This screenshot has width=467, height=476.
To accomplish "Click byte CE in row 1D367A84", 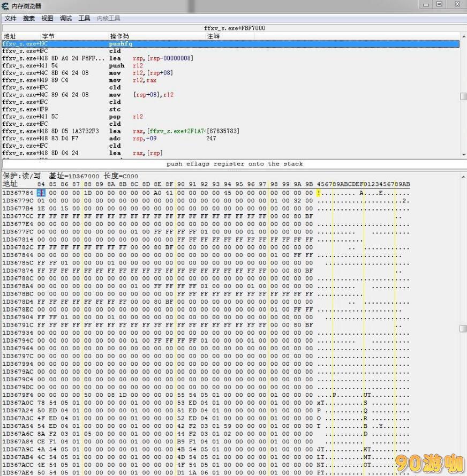I will 41,441.
